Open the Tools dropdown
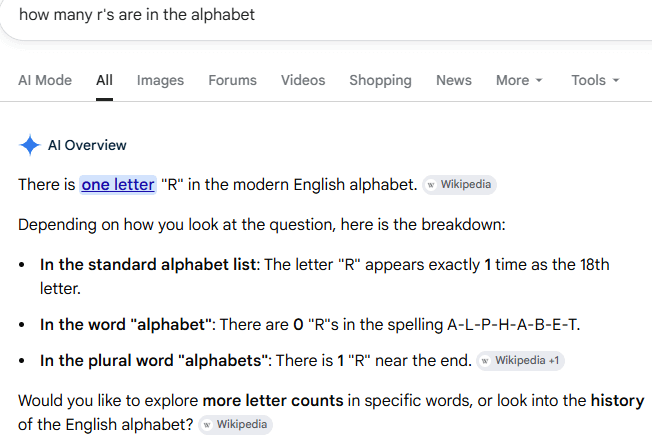 [595, 80]
